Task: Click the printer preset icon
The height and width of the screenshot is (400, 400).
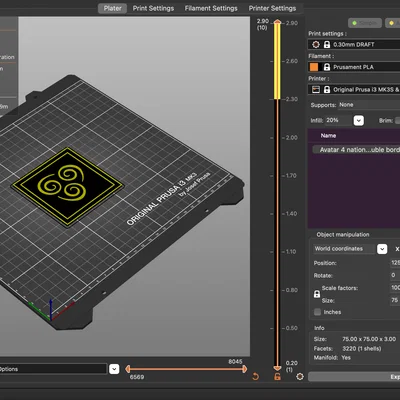Action: (316, 89)
